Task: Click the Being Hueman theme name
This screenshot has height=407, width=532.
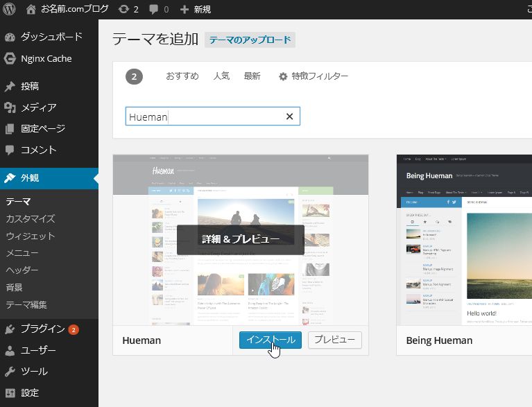Action: [439, 340]
